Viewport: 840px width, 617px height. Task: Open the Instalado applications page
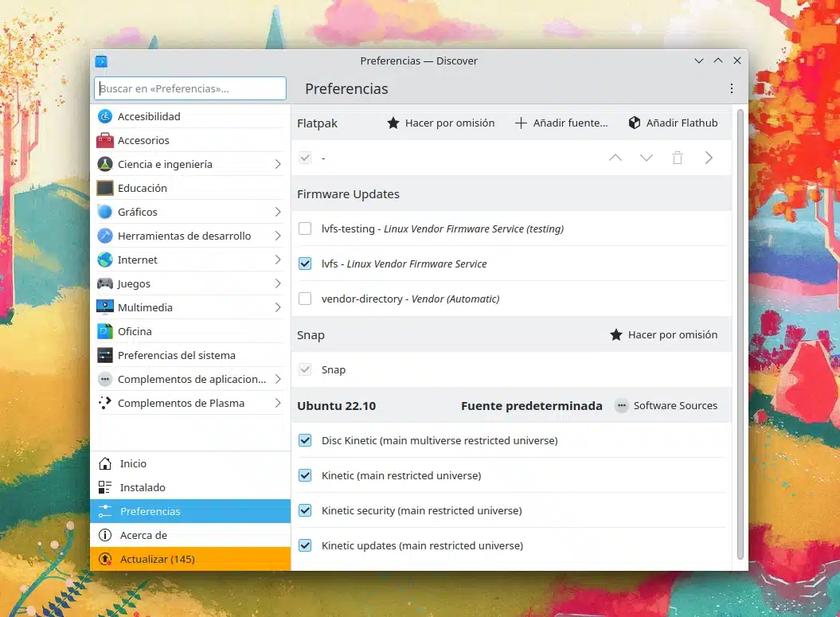(x=190, y=487)
